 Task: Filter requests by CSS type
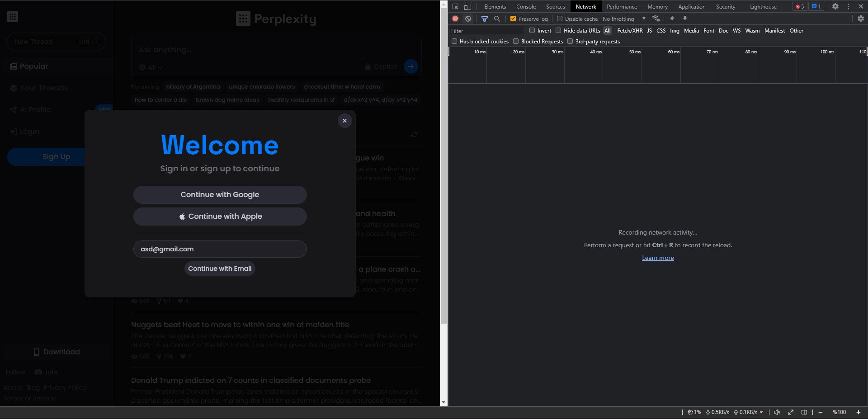point(661,30)
